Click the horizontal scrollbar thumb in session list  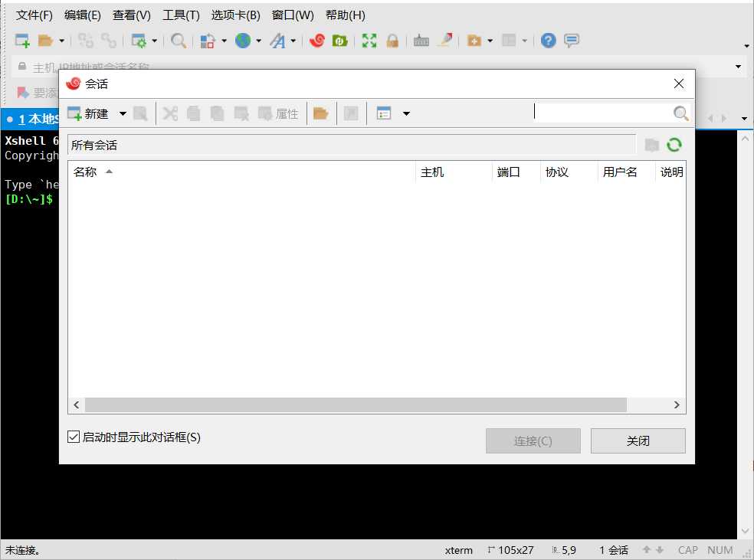coord(356,405)
